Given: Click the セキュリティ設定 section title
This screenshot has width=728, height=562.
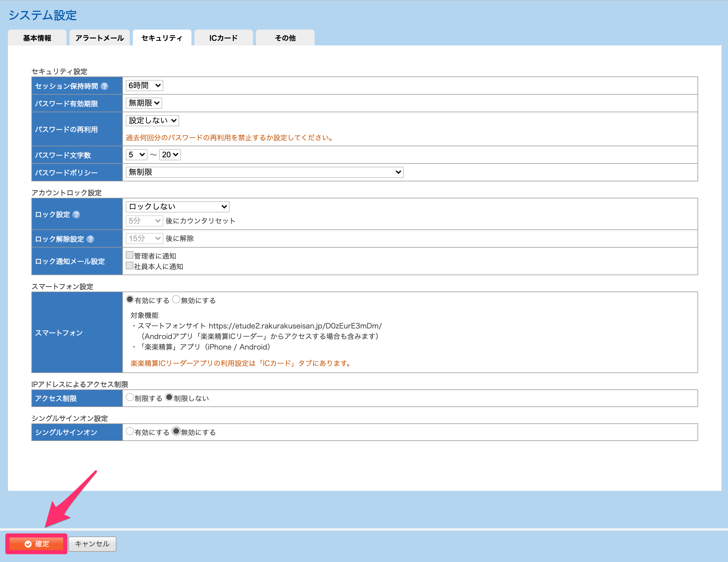Looking at the screenshot, I should coord(59,71).
